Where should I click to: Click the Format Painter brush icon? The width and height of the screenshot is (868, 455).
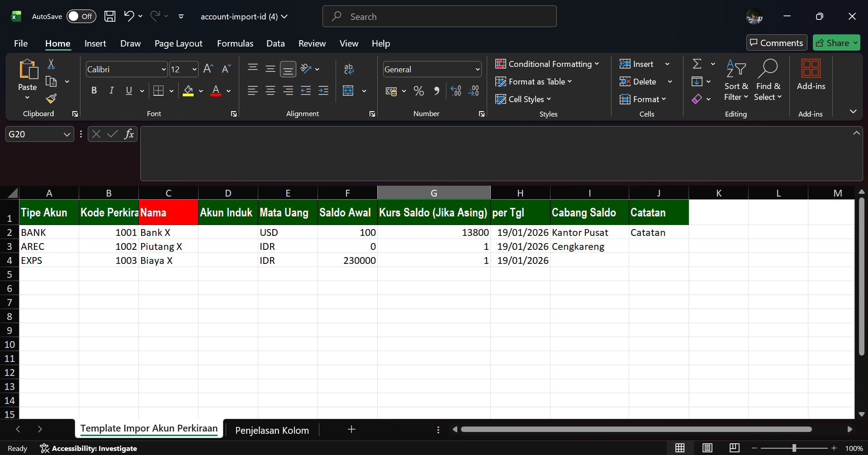[51, 99]
